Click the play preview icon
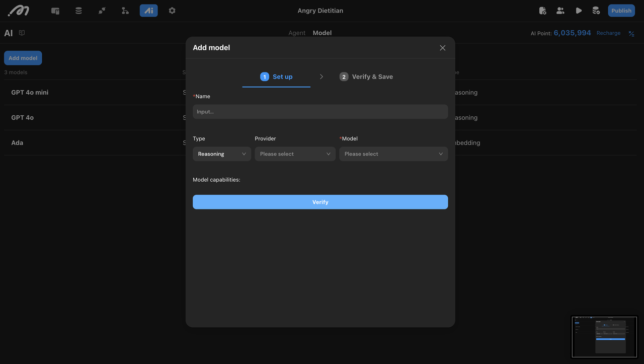 (x=579, y=11)
